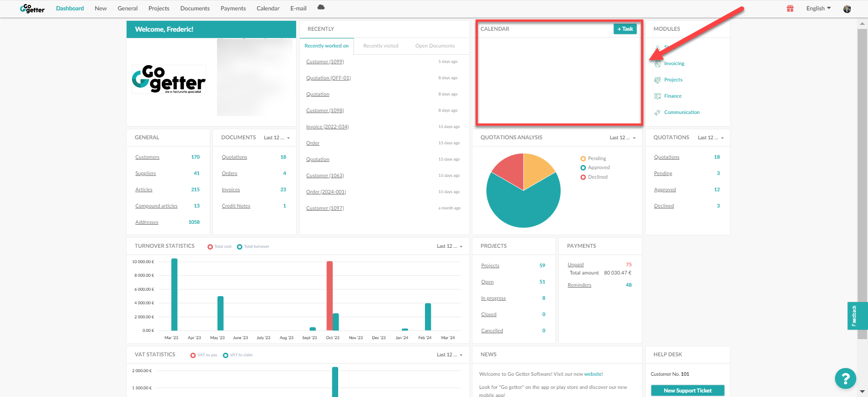Open Customers link in General panel
The height and width of the screenshot is (397, 868).
[x=147, y=157]
